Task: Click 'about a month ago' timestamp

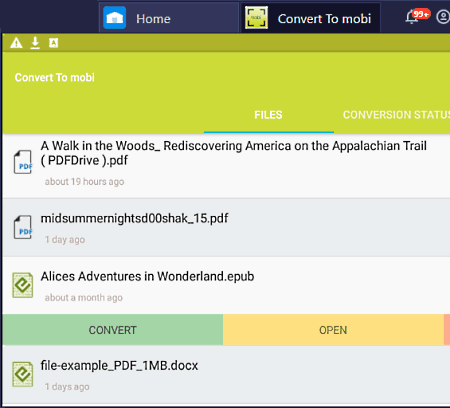Action: [84, 298]
